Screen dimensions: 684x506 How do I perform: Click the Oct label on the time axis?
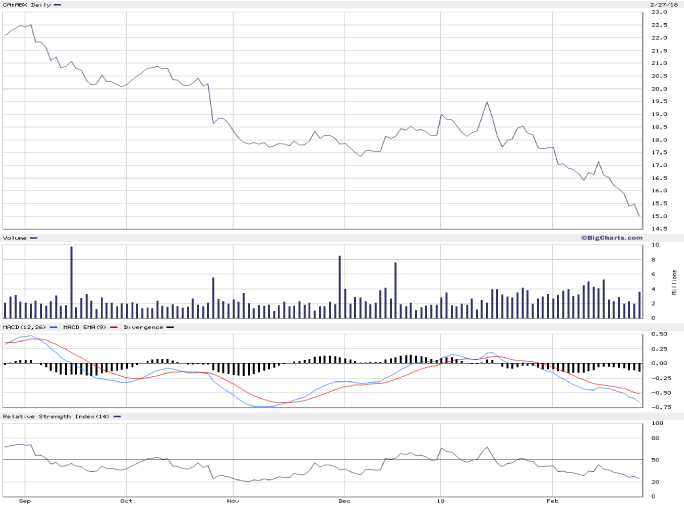point(126,498)
